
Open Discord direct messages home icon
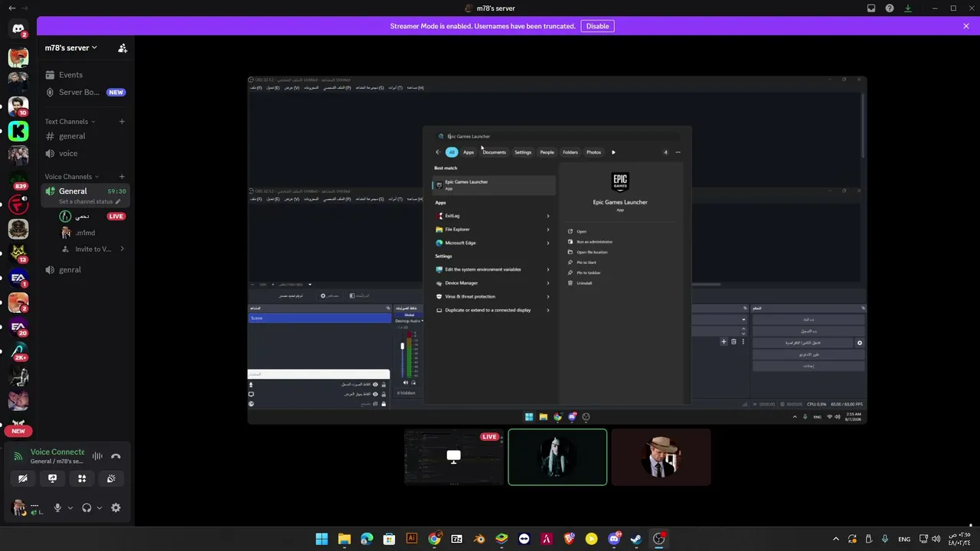18,29
